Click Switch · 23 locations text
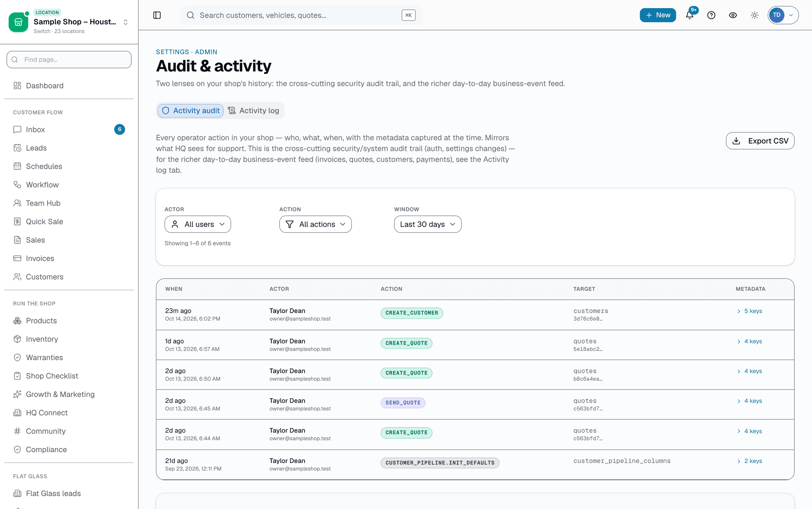Image resolution: width=812 pixels, height=509 pixels. click(59, 31)
